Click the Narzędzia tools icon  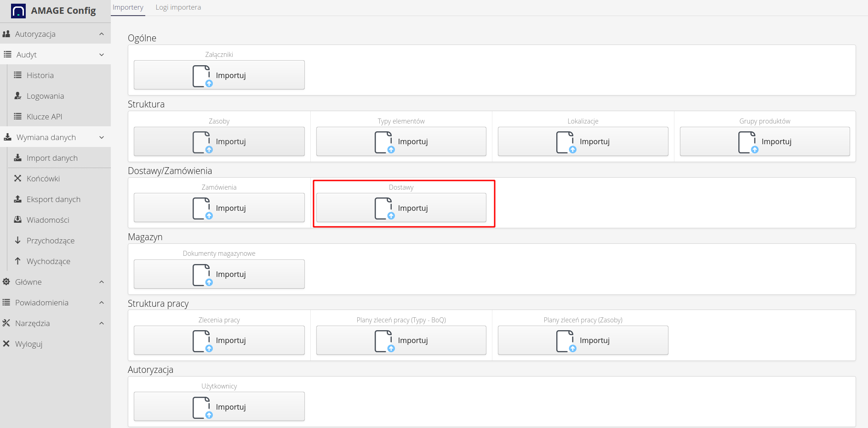6,323
